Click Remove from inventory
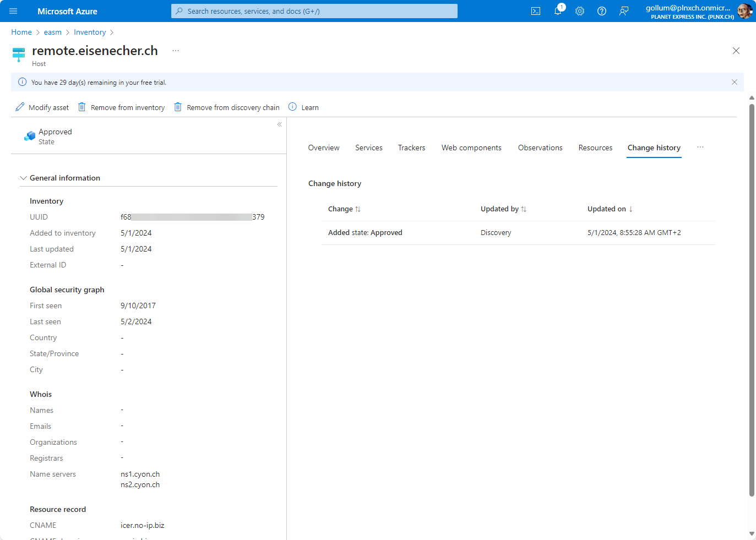The image size is (756, 540). click(122, 107)
